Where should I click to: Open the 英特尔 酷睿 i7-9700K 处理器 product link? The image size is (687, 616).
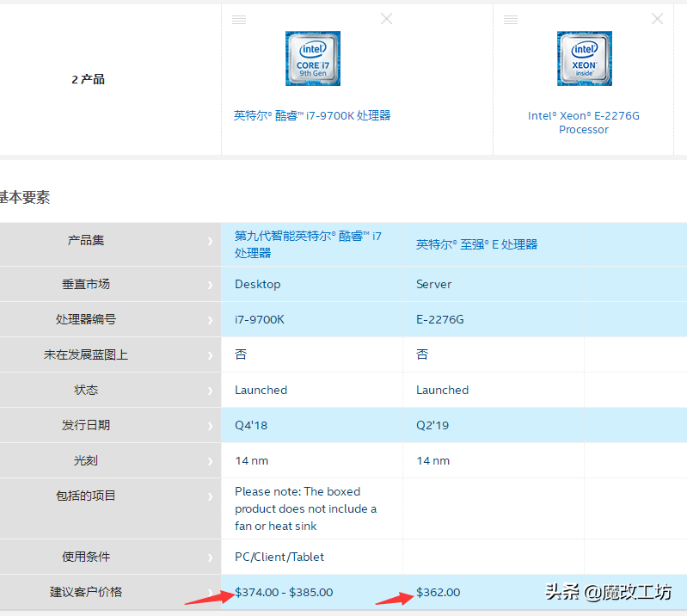(x=312, y=116)
